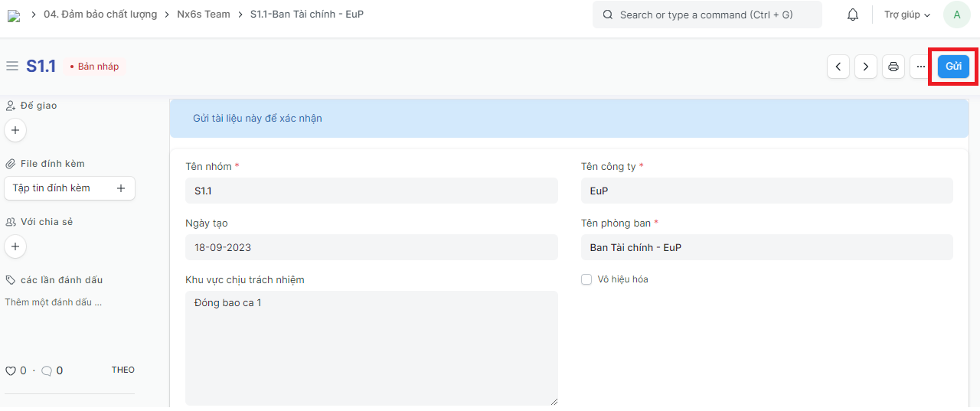
Task: Like the document with heart icon
Action: pos(11,371)
